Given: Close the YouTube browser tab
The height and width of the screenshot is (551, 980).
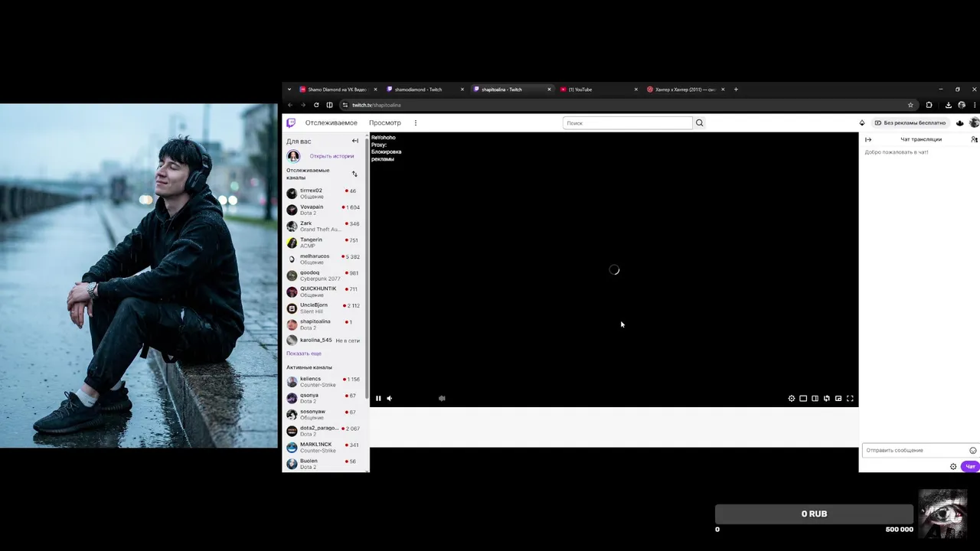Looking at the screenshot, I should [635, 90].
